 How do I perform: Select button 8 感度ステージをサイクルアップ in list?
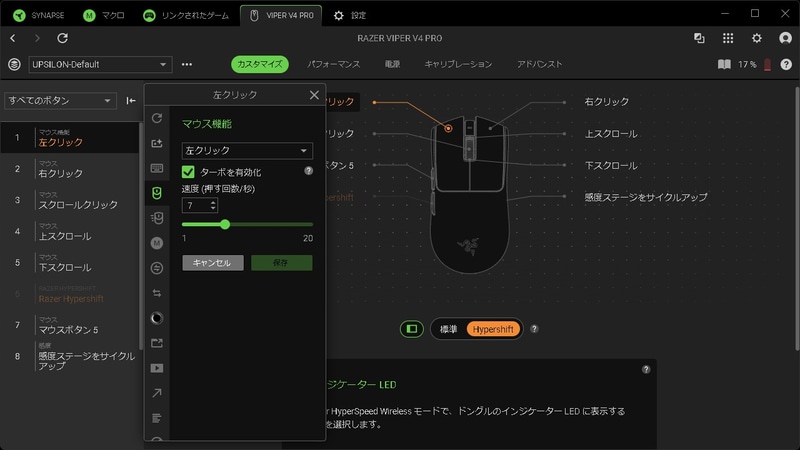point(69,356)
